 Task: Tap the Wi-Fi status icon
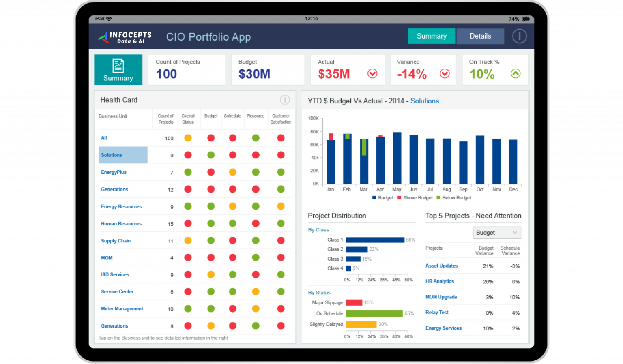coord(109,19)
